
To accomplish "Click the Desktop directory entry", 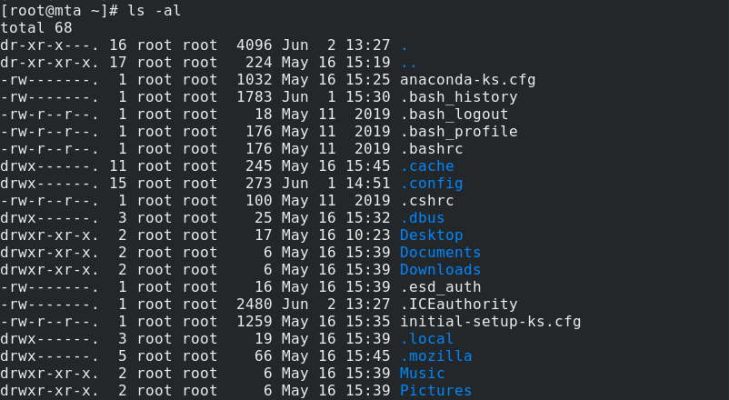I will (431, 235).
